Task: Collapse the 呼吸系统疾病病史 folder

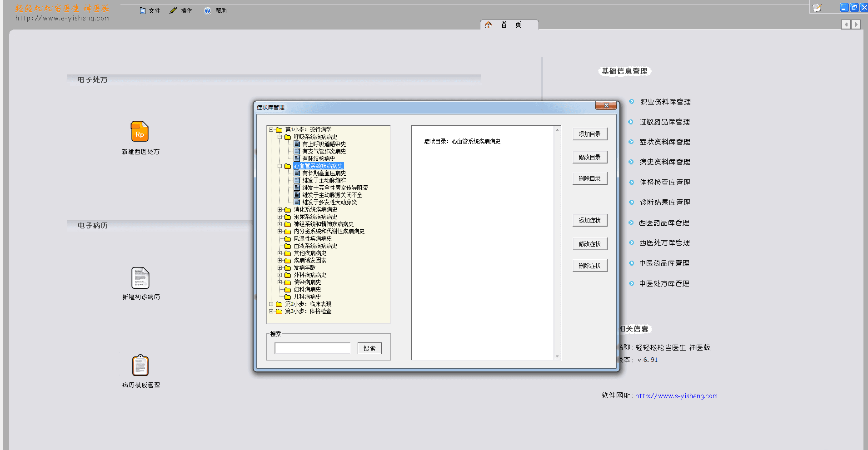Action: click(x=280, y=137)
